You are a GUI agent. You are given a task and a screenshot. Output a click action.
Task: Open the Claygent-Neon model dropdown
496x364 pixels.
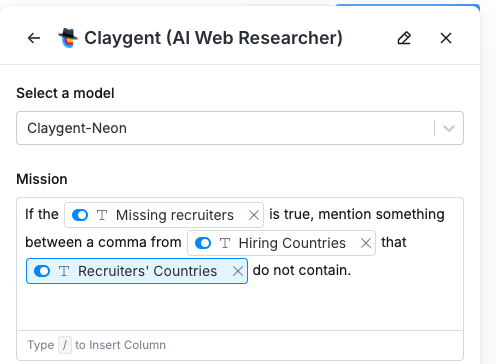pyautogui.click(x=240, y=128)
